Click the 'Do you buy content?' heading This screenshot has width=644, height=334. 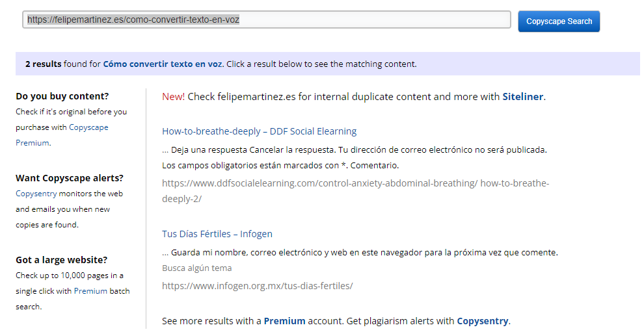[x=62, y=96]
